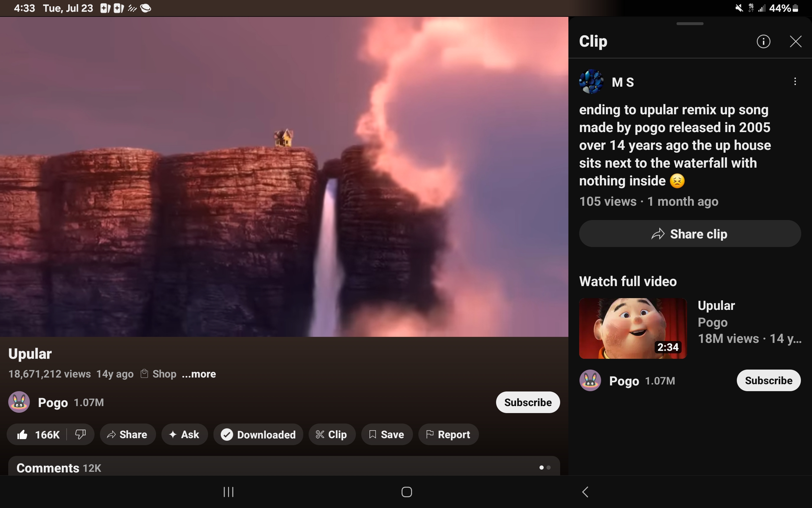The image size is (812, 508).
Task: Tap the Watch full video heading
Action: pos(628,282)
